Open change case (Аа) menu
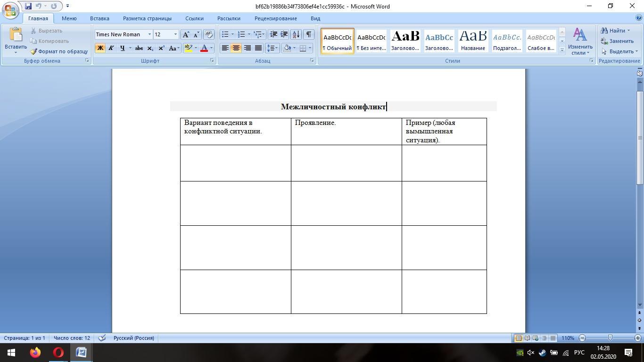The height and width of the screenshot is (362, 644). pyautogui.click(x=173, y=48)
